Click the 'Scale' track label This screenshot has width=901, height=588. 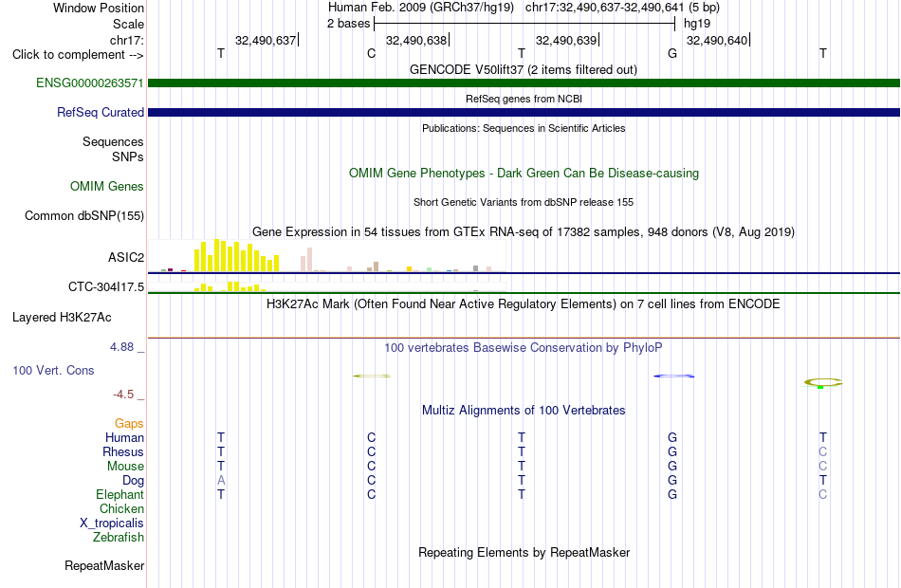[128, 24]
